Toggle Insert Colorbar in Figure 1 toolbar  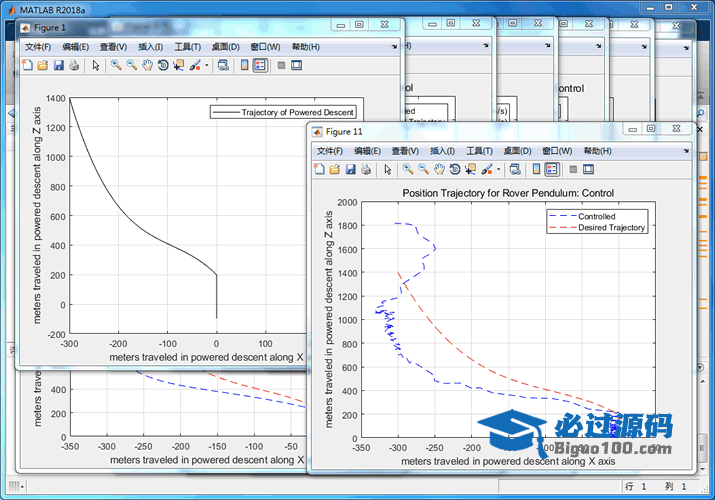coord(244,65)
